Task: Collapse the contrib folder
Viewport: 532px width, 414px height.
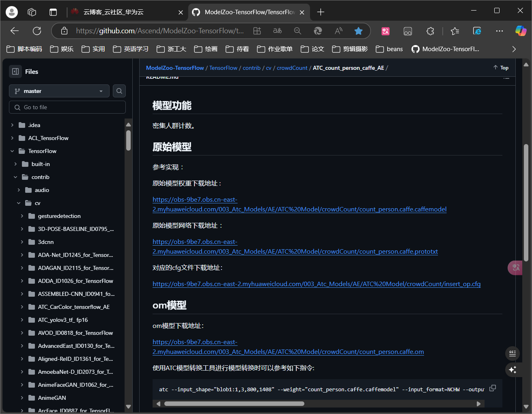Action: coord(15,177)
